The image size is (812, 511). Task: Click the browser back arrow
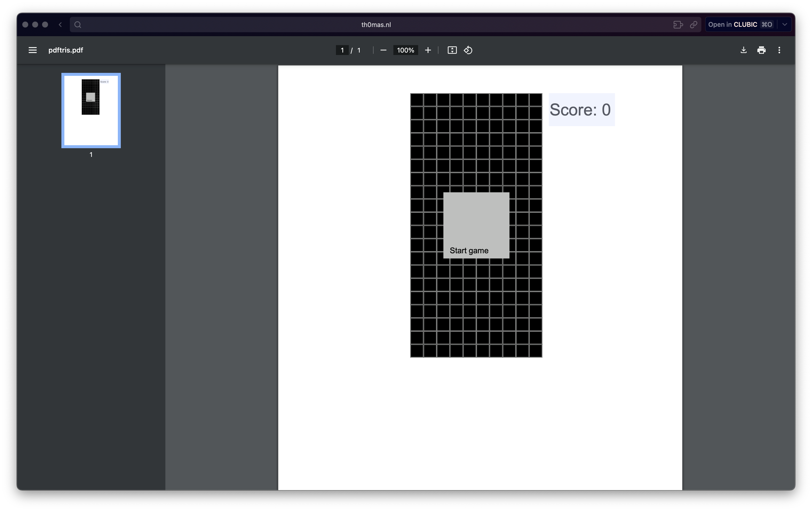60,24
